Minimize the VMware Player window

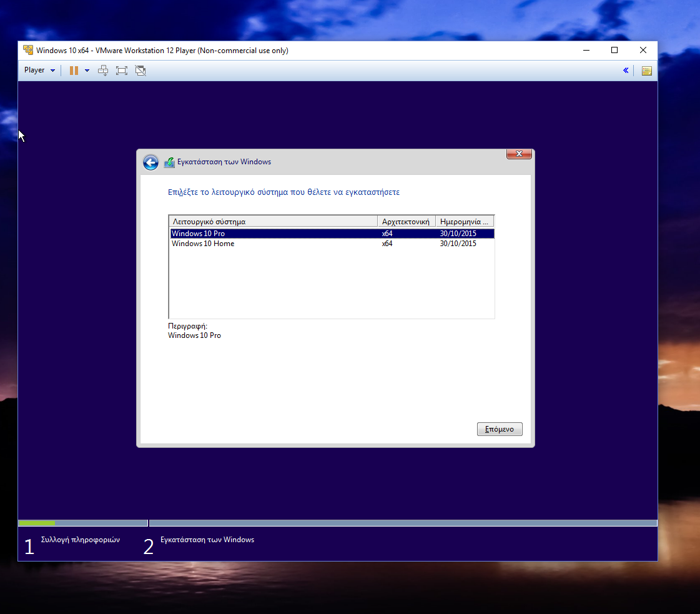click(586, 50)
